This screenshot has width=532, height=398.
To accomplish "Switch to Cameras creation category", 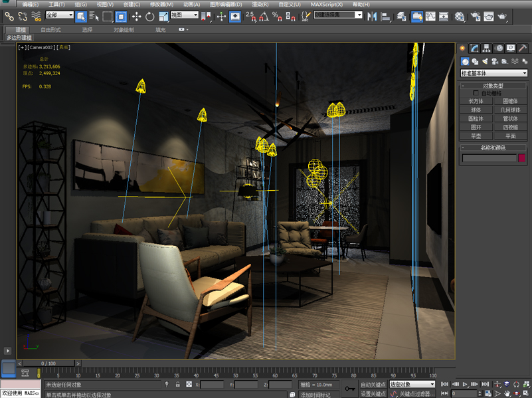I will 495,61.
